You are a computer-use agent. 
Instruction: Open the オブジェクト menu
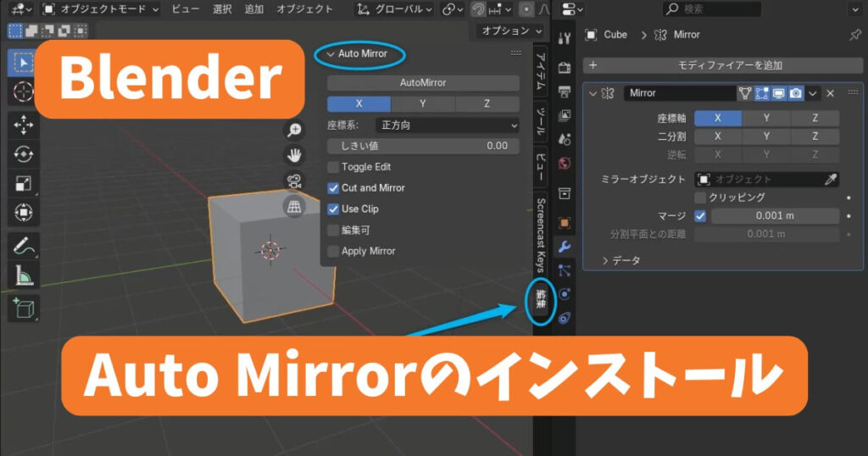tap(304, 9)
